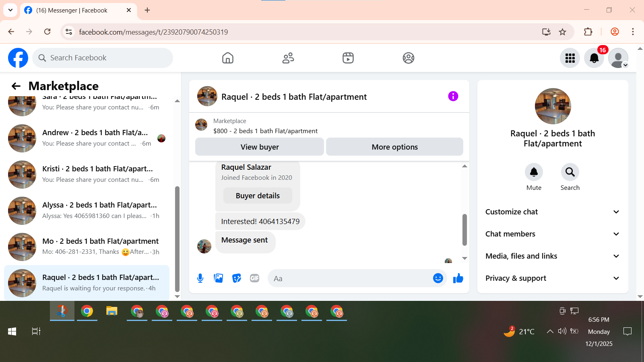Click the Search Facebook input field
Image resolution: width=644 pixels, height=362 pixels.
(x=103, y=58)
